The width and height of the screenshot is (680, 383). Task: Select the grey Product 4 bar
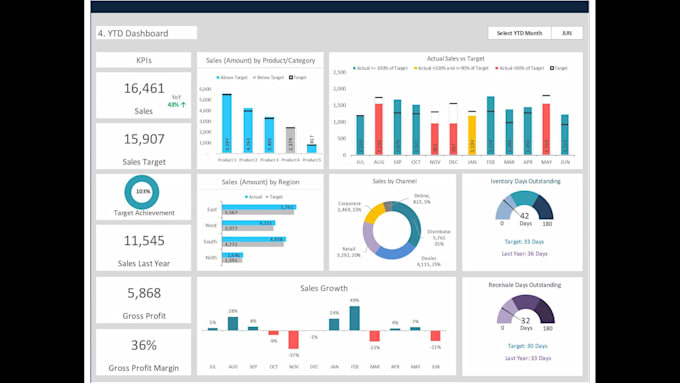pos(291,140)
